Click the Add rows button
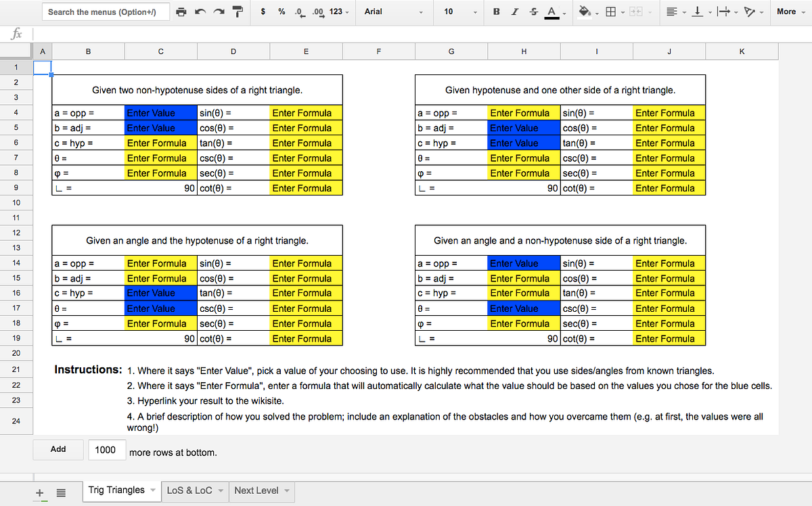The height and width of the screenshot is (506, 812). click(58, 449)
